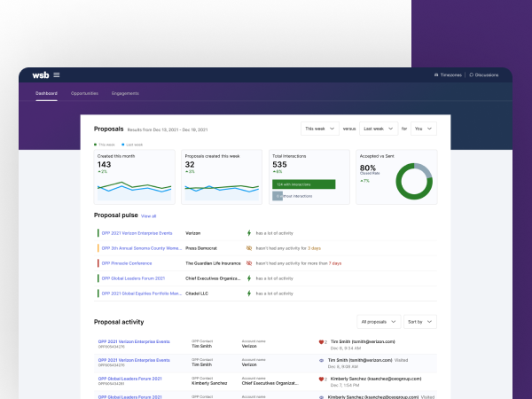This screenshot has height=399, width=532.
Task: Click Press Democrat account name
Action: (201, 248)
